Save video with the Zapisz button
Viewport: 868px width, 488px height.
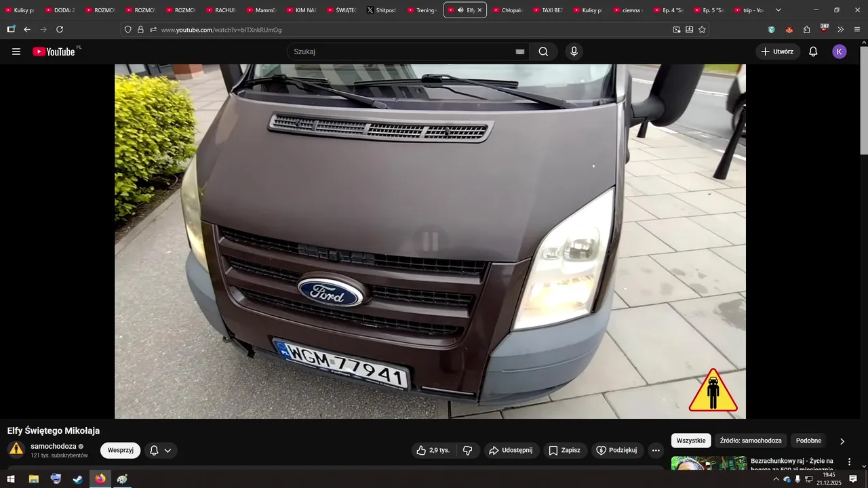(x=564, y=450)
